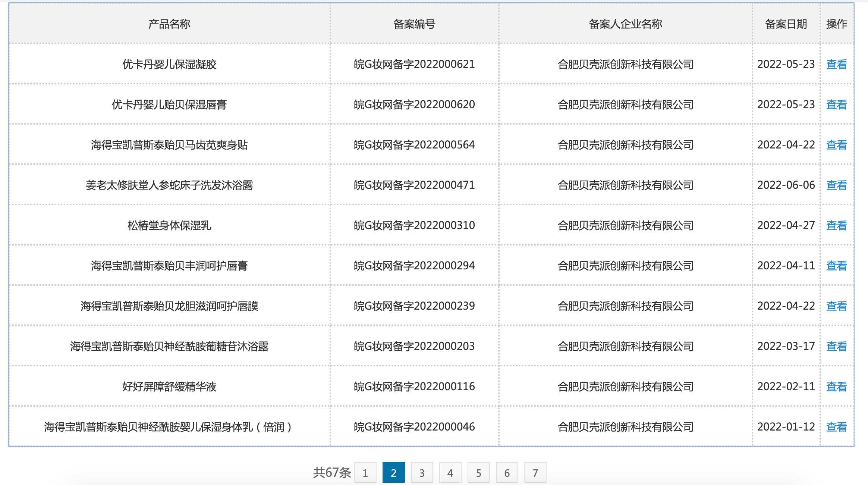Click record number 皖G妆网备字2022000310
The height and width of the screenshot is (485, 868).
(414, 225)
